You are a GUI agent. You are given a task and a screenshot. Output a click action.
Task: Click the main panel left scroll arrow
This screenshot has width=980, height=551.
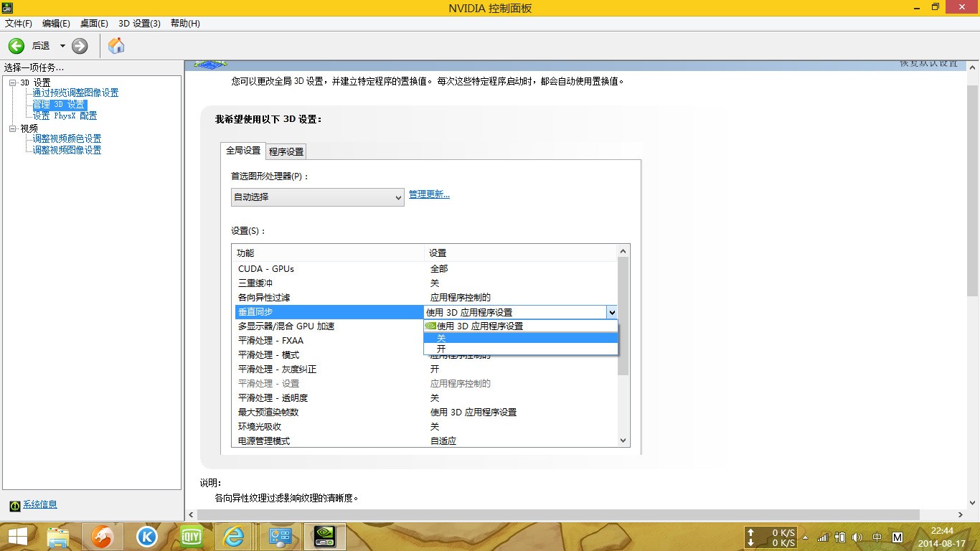(x=190, y=514)
